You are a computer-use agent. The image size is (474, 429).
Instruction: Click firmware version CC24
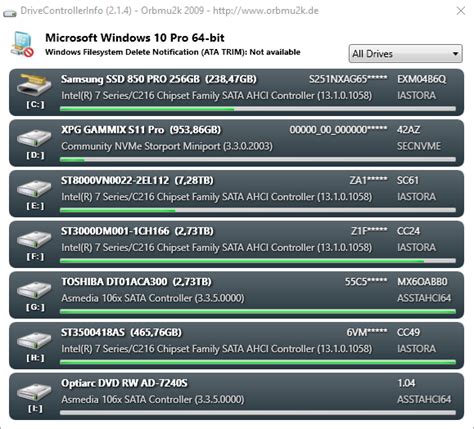[408, 231]
